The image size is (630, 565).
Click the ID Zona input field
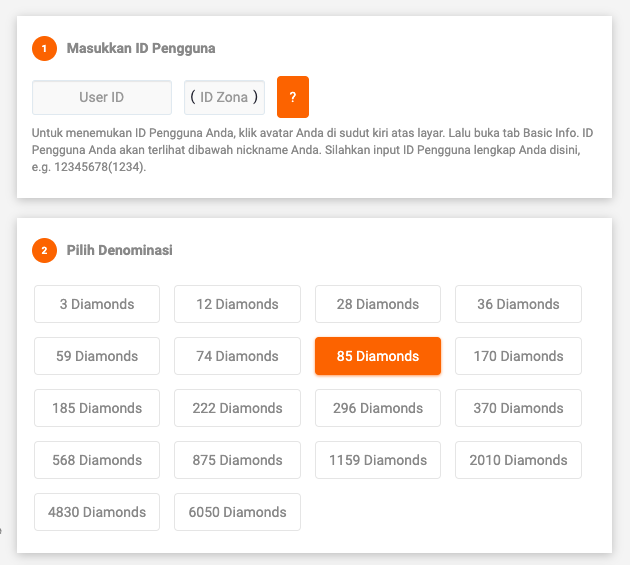point(225,97)
